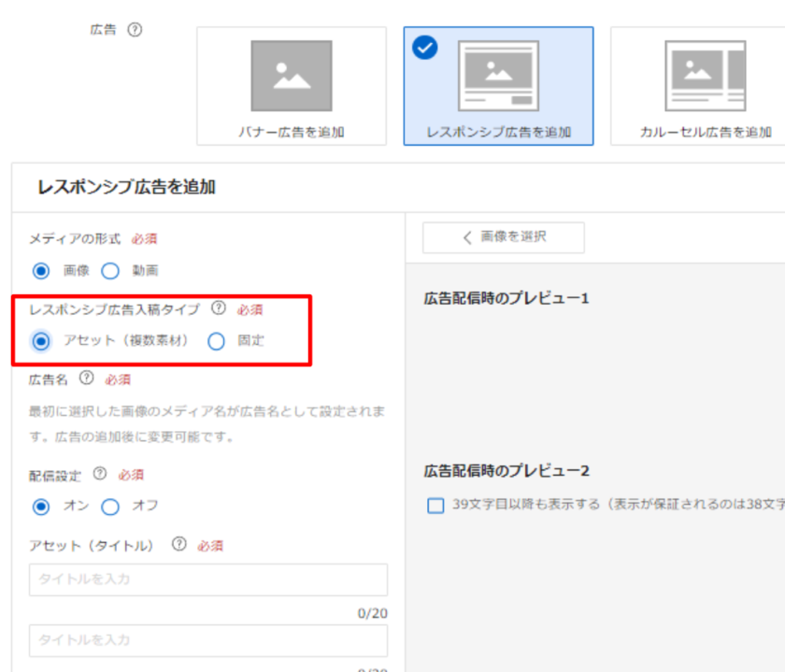
Task: Choose the 固定 submission type option
Action: (217, 341)
